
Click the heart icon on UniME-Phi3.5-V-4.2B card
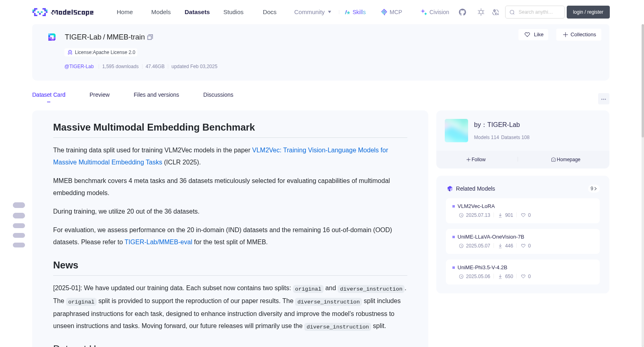coord(523,276)
